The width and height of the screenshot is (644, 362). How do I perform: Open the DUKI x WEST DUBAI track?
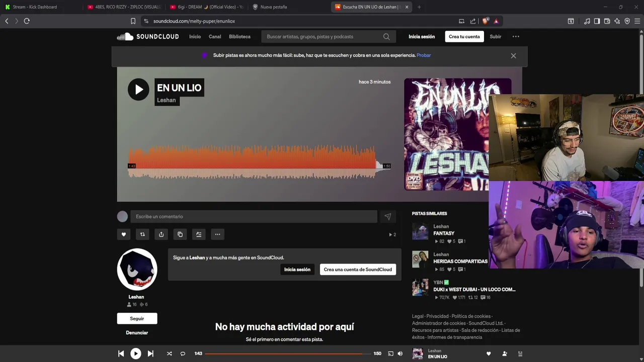pos(474,290)
